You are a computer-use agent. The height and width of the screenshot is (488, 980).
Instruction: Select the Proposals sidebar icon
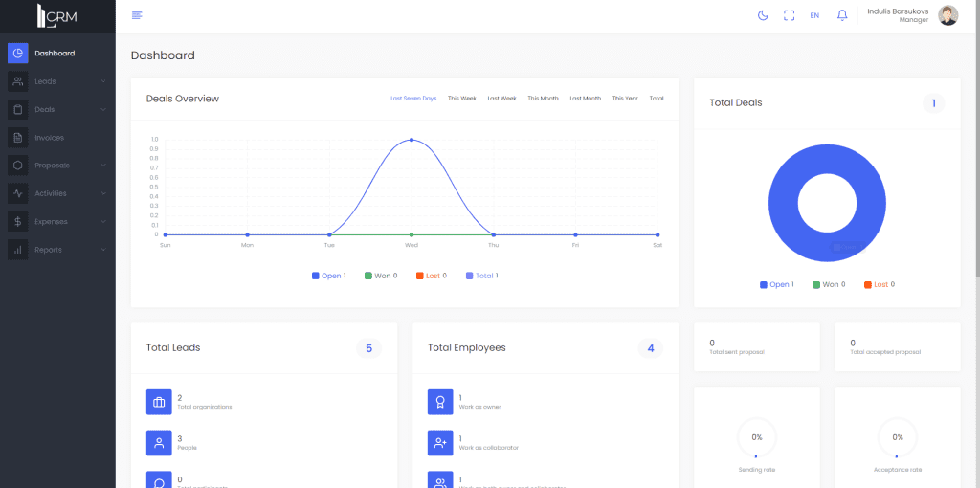[18, 166]
